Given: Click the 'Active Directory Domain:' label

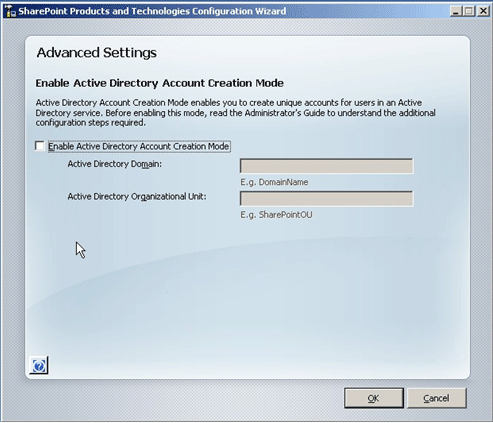Looking at the screenshot, I should [115, 164].
